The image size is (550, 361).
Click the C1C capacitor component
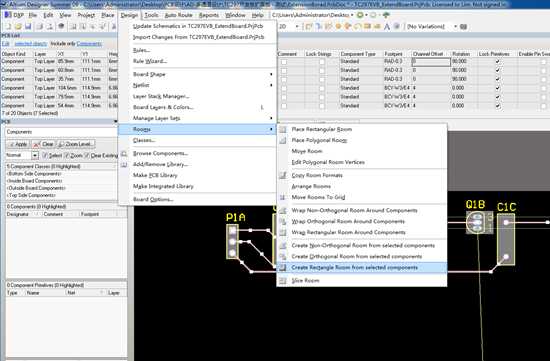[506, 239]
